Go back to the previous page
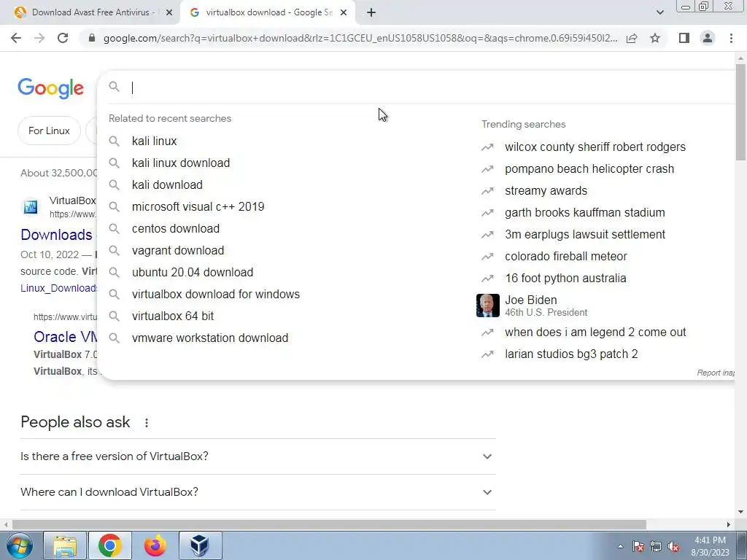This screenshot has height=560, width=747. click(x=16, y=38)
